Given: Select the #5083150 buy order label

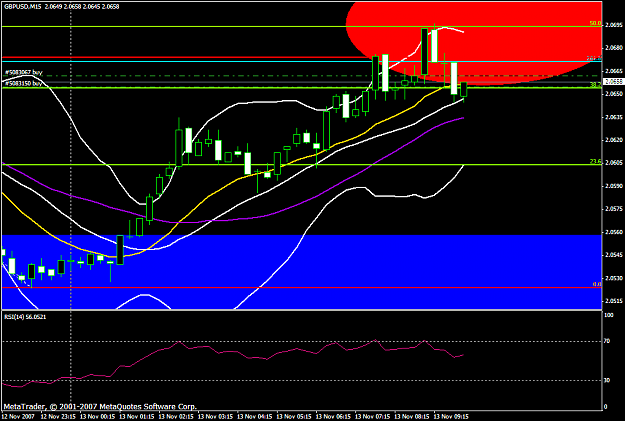Looking at the screenshot, I should click(x=24, y=83).
